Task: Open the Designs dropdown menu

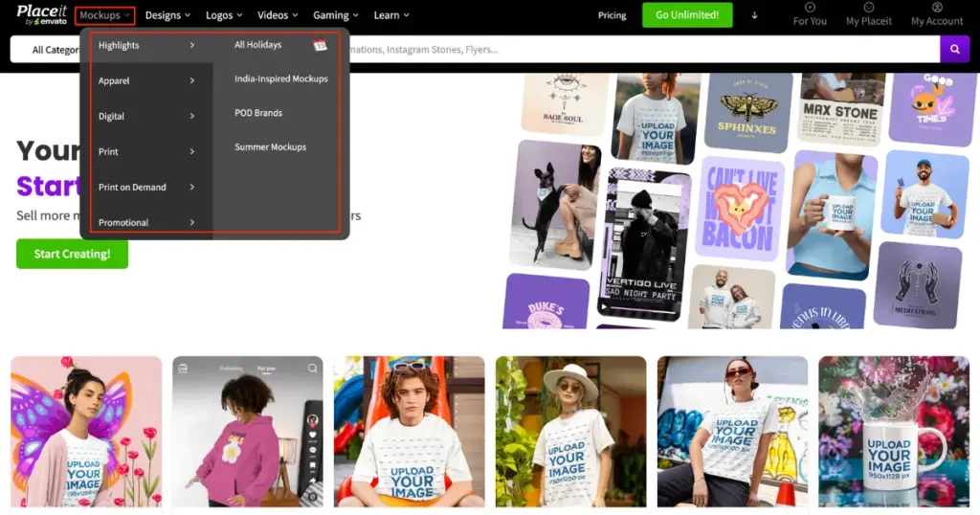Action: (167, 15)
